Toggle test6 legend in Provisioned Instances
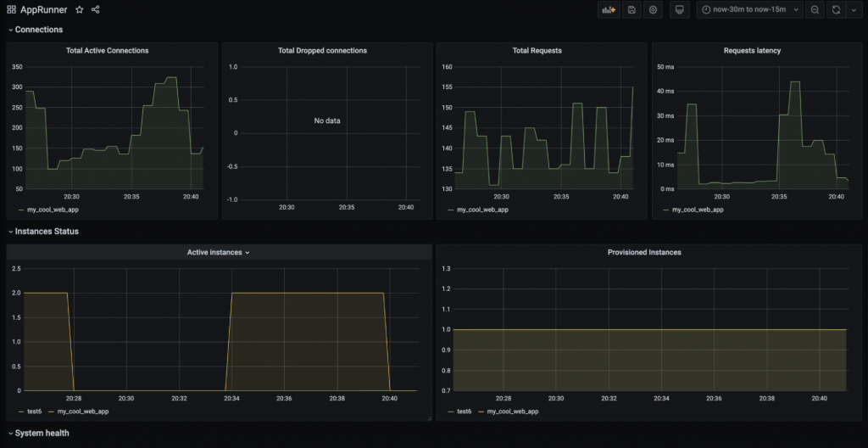 pos(464,412)
